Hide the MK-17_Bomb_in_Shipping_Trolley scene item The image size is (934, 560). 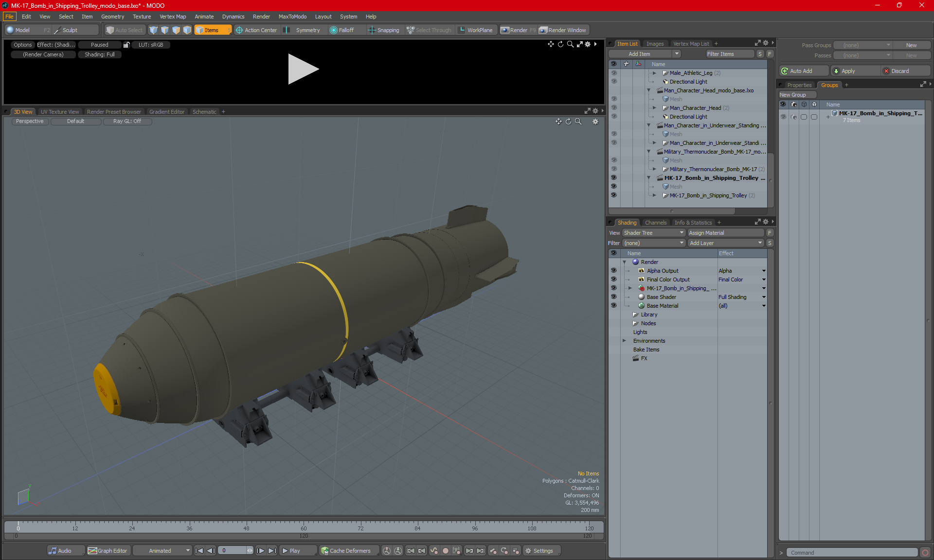(613, 178)
